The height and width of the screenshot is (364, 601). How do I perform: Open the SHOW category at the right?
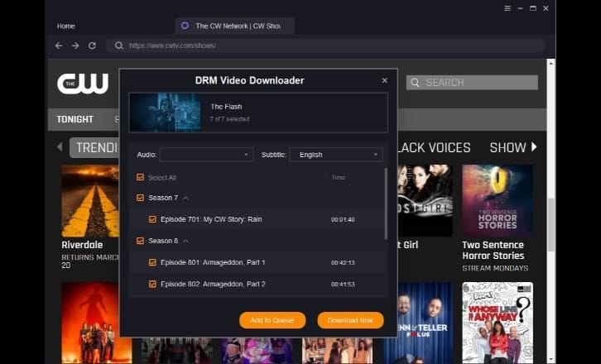tap(507, 147)
